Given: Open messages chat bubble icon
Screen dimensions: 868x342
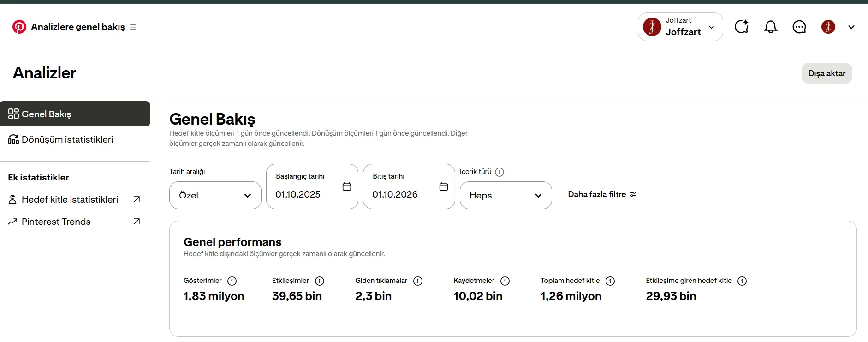Looking at the screenshot, I should tap(799, 27).
